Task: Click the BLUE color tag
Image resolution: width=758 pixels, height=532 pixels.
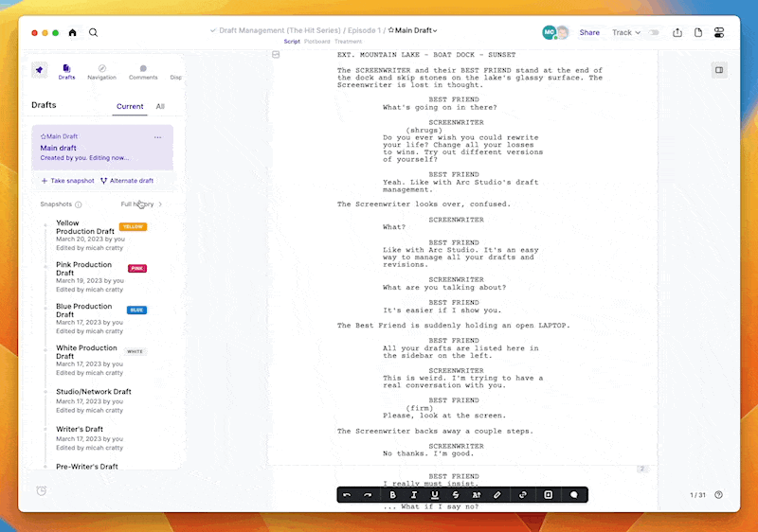Action: pos(136,310)
